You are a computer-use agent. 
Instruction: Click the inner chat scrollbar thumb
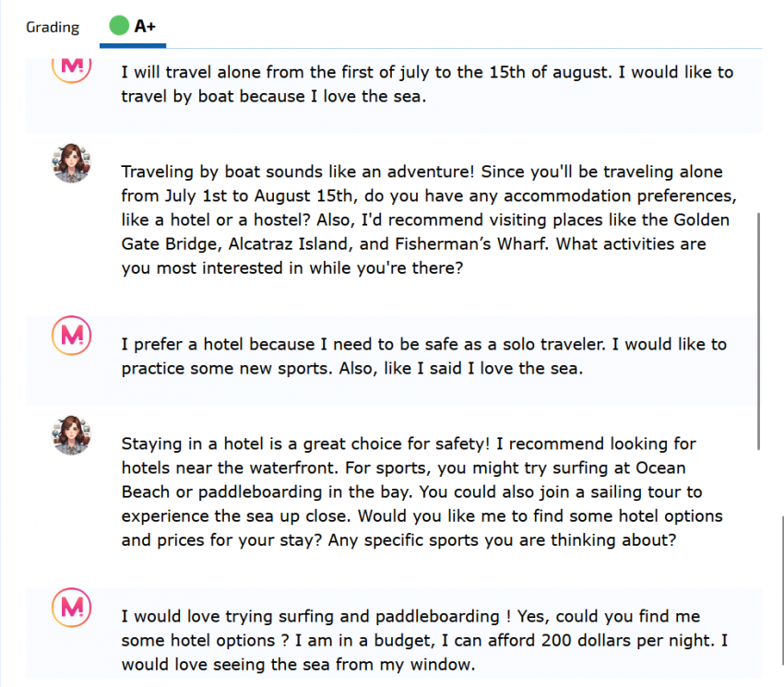[758, 331]
